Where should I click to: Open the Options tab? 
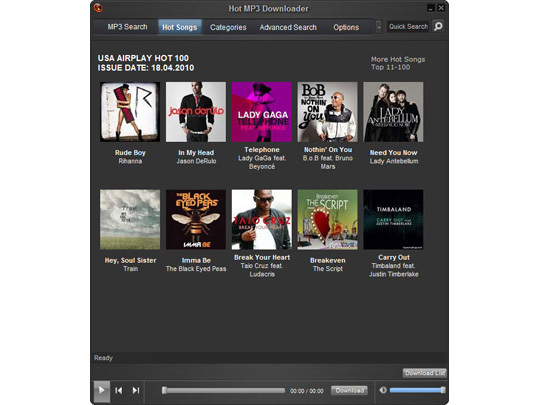click(346, 27)
